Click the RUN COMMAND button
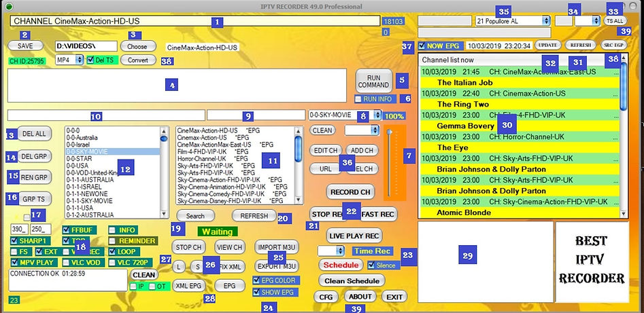Screen dimensions: 644x313 pos(373,81)
